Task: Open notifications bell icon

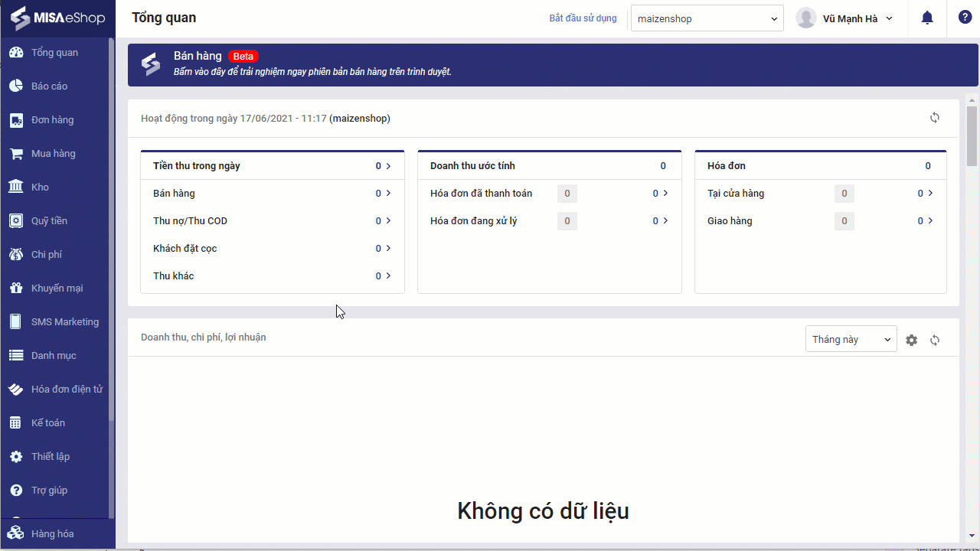Action: tap(927, 18)
